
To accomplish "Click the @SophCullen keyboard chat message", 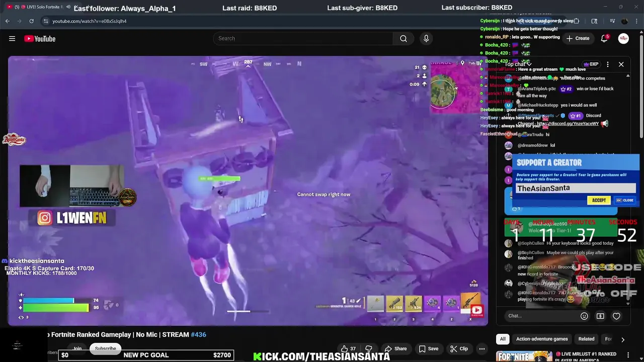I will [x=566, y=243].
